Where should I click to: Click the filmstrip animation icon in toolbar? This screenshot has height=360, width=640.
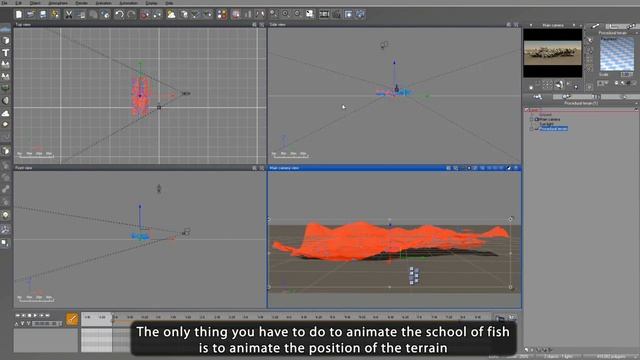click(324, 15)
